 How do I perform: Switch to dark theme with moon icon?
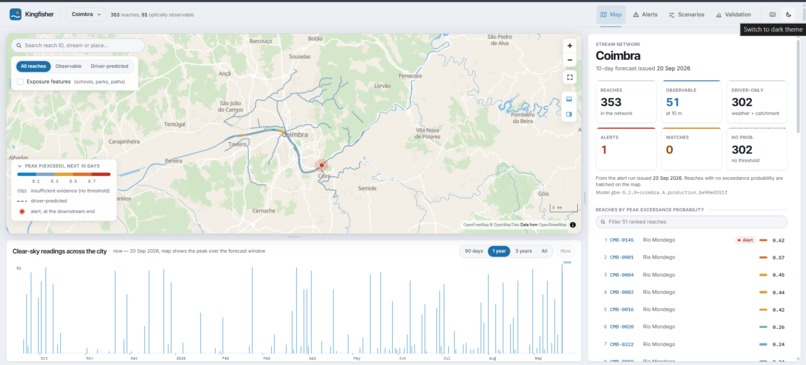point(789,15)
